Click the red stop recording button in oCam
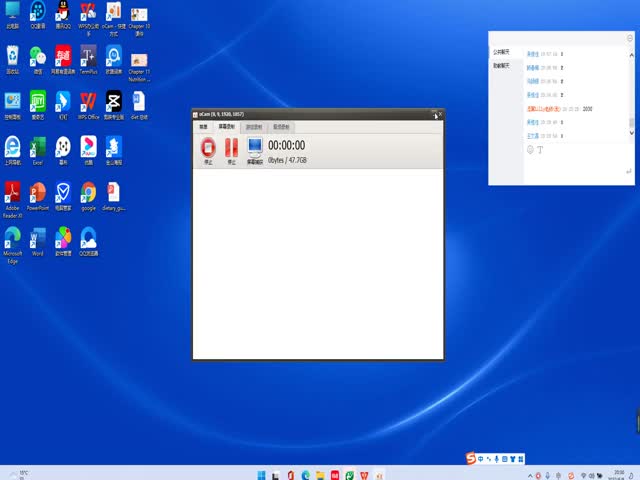Image resolution: width=640 pixels, height=480 pixels. coord(208,148)
